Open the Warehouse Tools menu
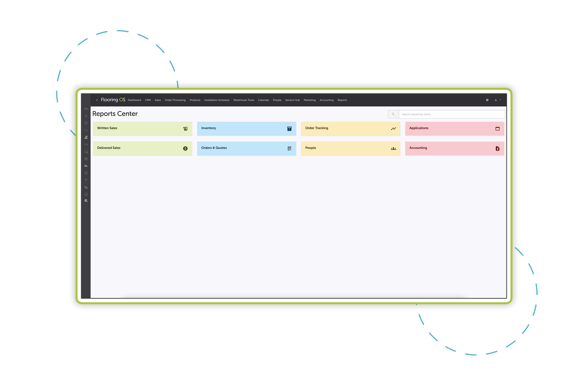 point(244,100)
